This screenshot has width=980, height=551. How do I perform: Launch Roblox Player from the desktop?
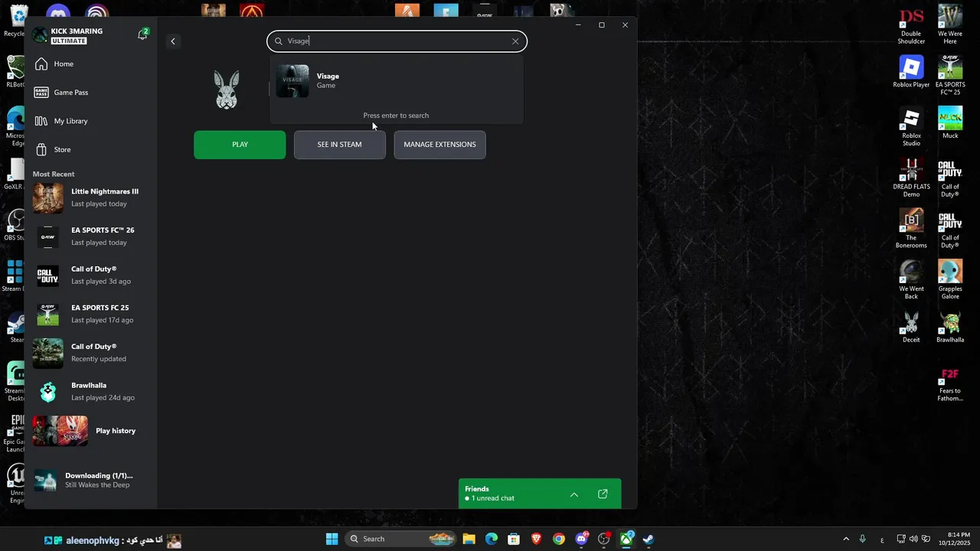pos(911,73)
